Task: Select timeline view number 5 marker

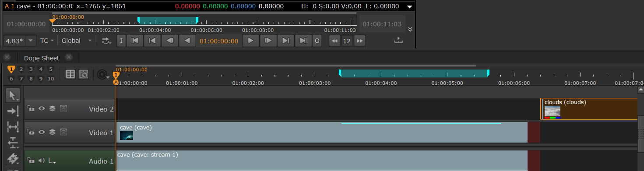Action: click(50, 69)
